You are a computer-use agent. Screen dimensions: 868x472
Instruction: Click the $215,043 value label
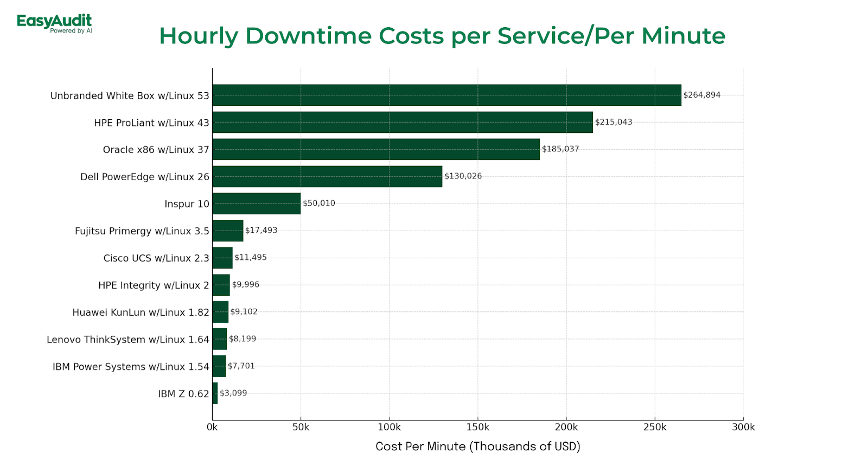coord(614,122)
